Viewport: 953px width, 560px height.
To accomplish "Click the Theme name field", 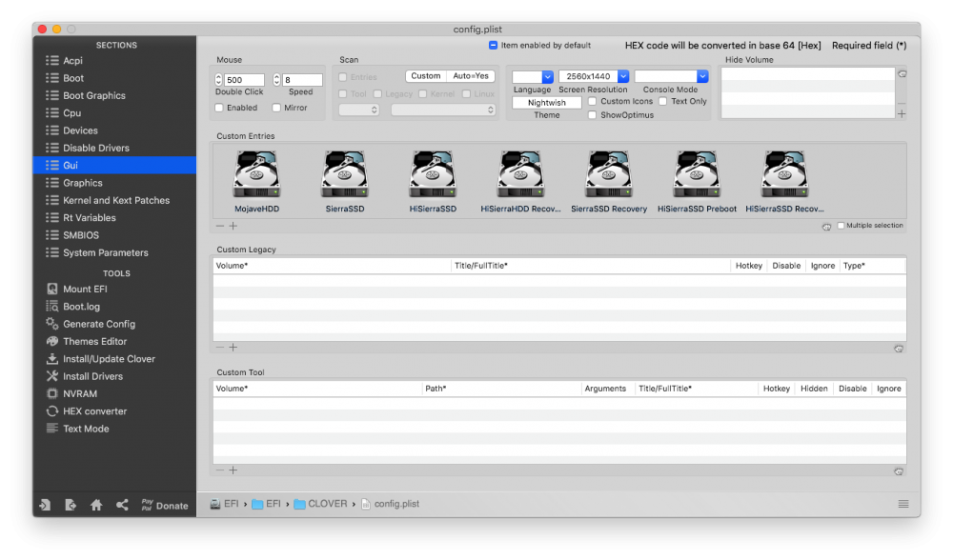I will [546, 103].
